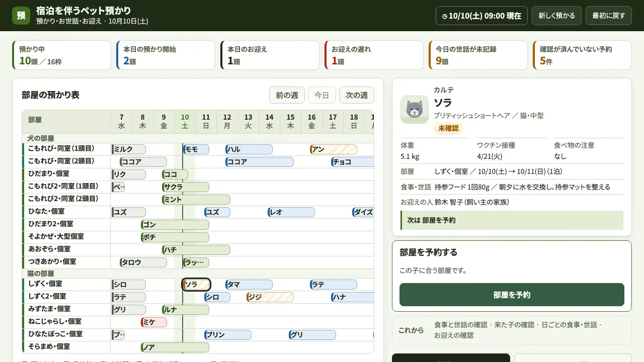Select the striped ジジ booking bar
The width and height of the screenshot is (644, 362).
(x=270, y=297)
